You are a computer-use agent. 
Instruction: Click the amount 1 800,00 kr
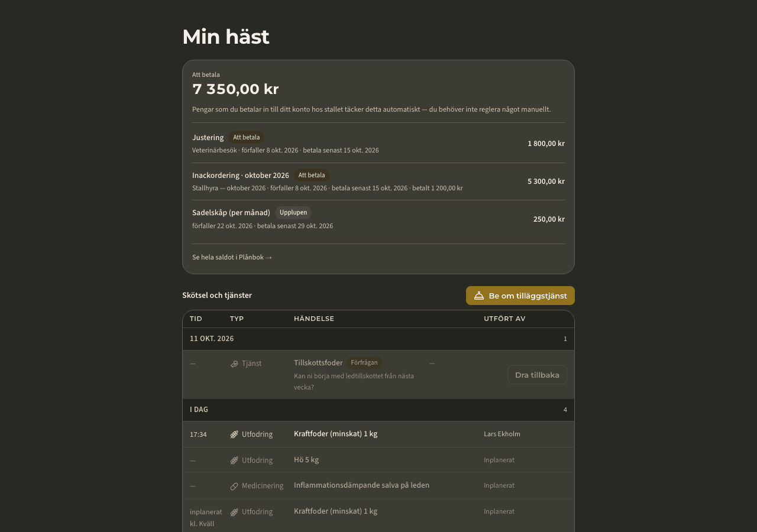click(x=546, y=144)
